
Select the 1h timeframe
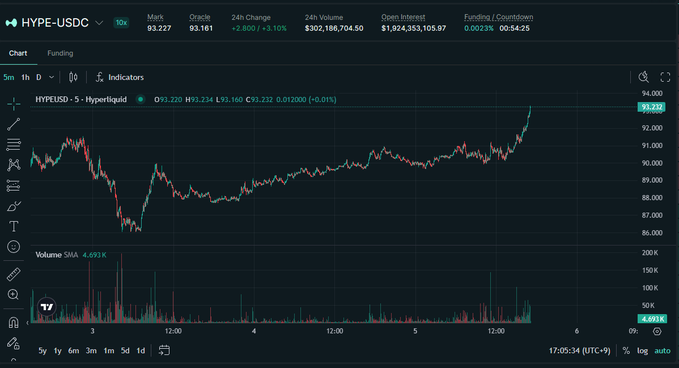tap(26, 77)
